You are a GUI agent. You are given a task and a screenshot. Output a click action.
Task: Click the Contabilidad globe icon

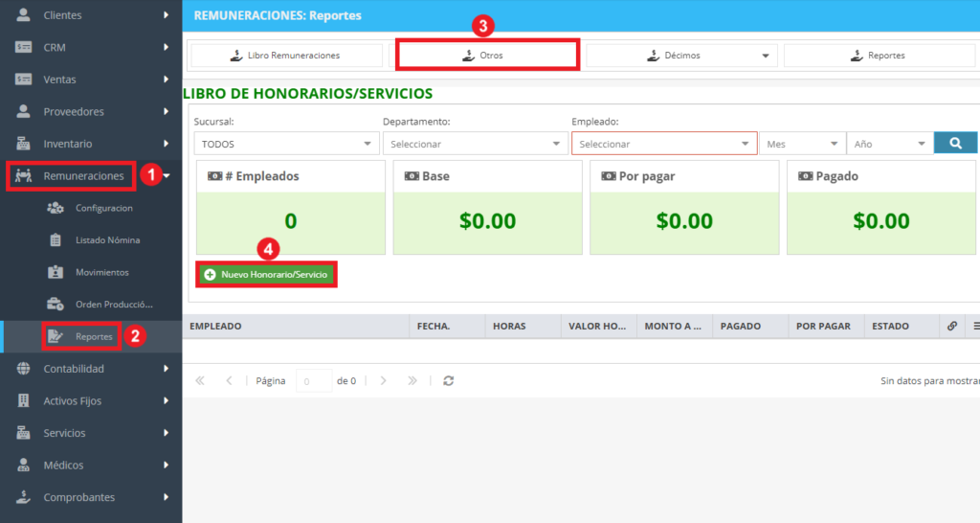(23, 369)
